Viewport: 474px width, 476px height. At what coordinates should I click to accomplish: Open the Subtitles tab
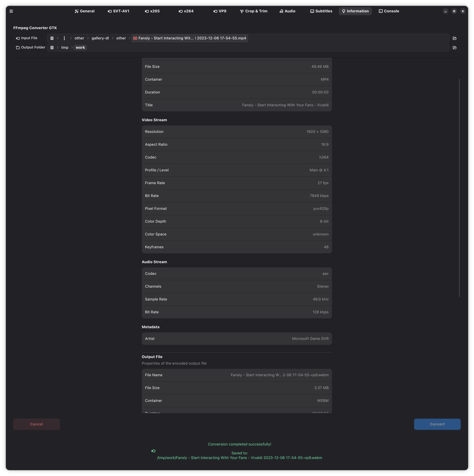pos(321,11)
